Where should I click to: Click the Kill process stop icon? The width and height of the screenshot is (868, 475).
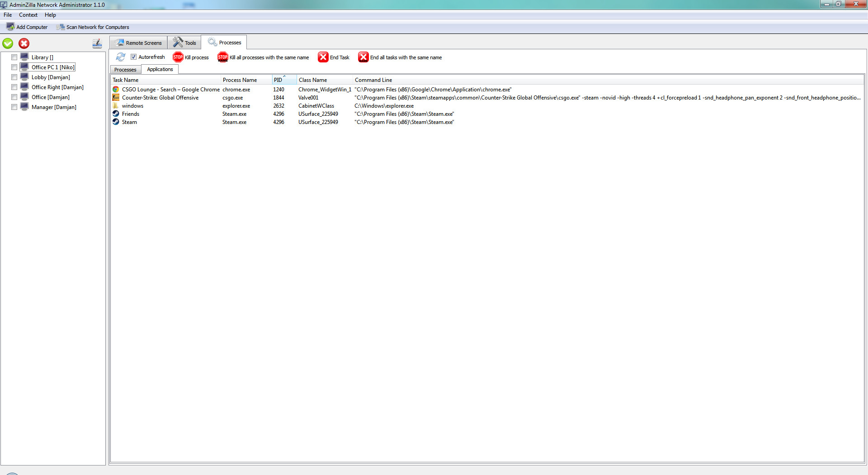click(x=178, y=57)
